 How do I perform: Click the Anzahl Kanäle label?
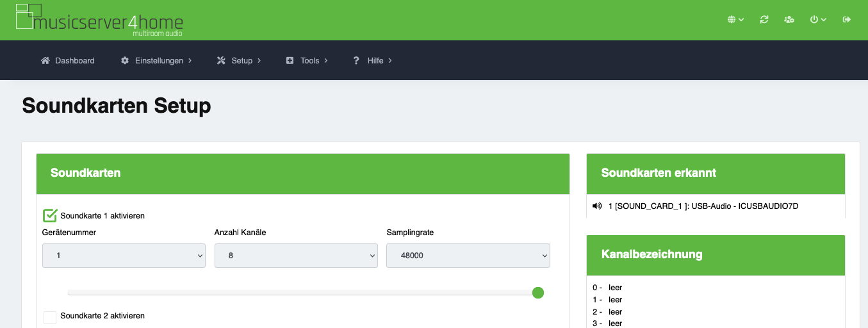240,233
